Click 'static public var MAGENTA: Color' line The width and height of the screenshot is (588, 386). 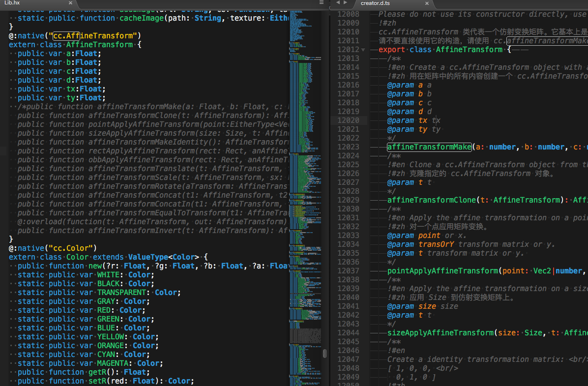[x=90, y=363]
